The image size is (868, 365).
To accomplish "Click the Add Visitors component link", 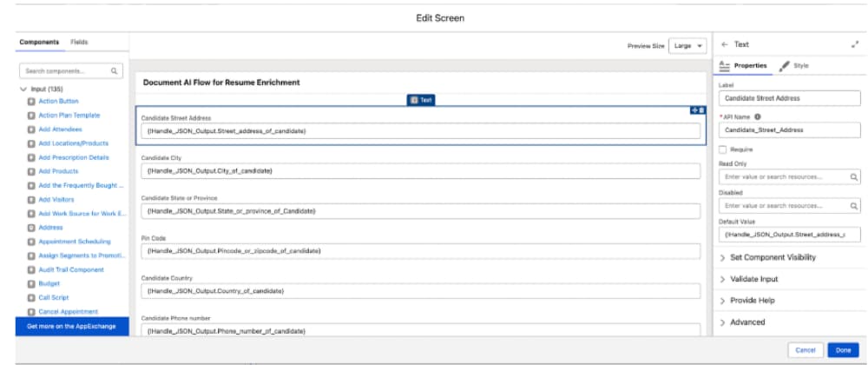I will (x=56, y=199).
